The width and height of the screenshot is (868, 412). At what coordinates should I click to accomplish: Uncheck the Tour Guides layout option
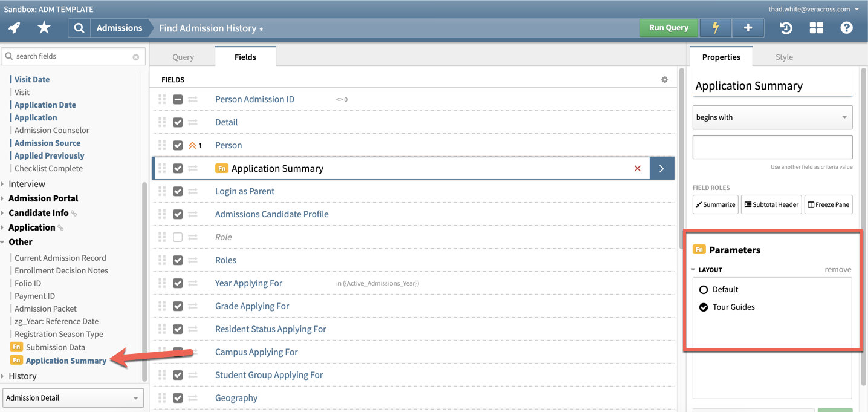[x=703, y=306]
